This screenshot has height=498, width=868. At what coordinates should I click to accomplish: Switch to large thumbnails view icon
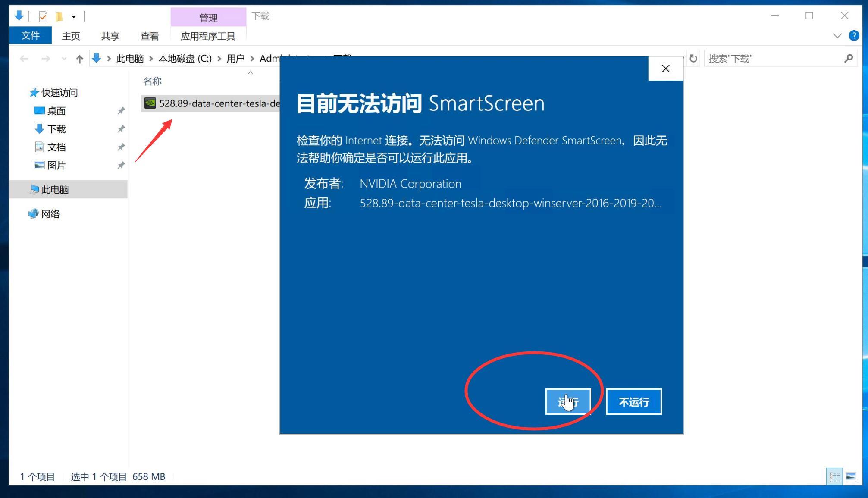[851, 476]
